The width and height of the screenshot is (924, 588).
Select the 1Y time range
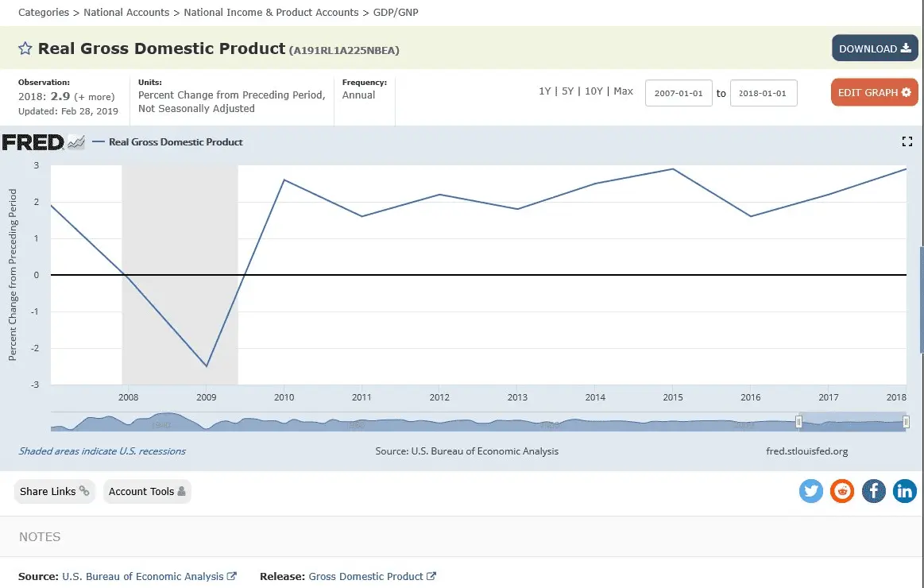pyautogui.click(x=544, y=91)
